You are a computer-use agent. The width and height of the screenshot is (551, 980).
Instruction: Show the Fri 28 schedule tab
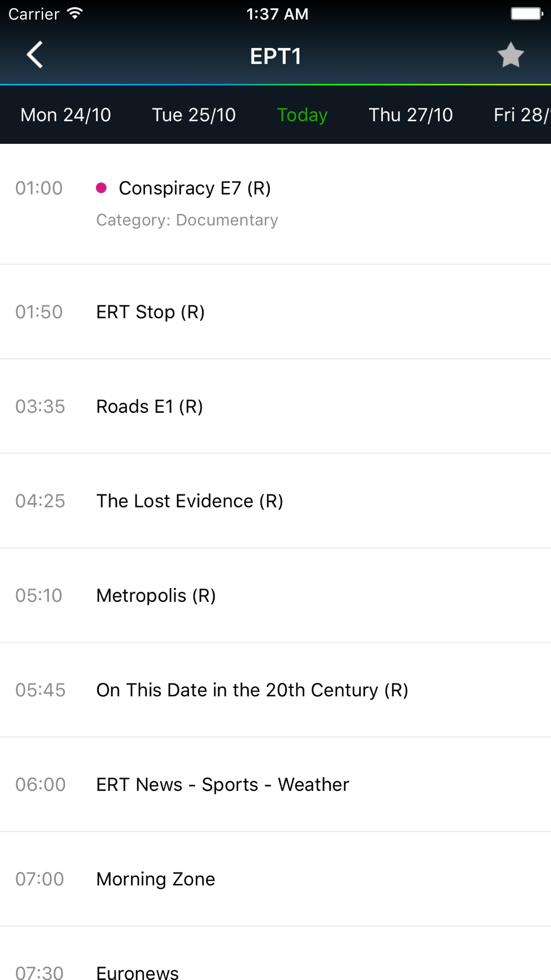521,115
